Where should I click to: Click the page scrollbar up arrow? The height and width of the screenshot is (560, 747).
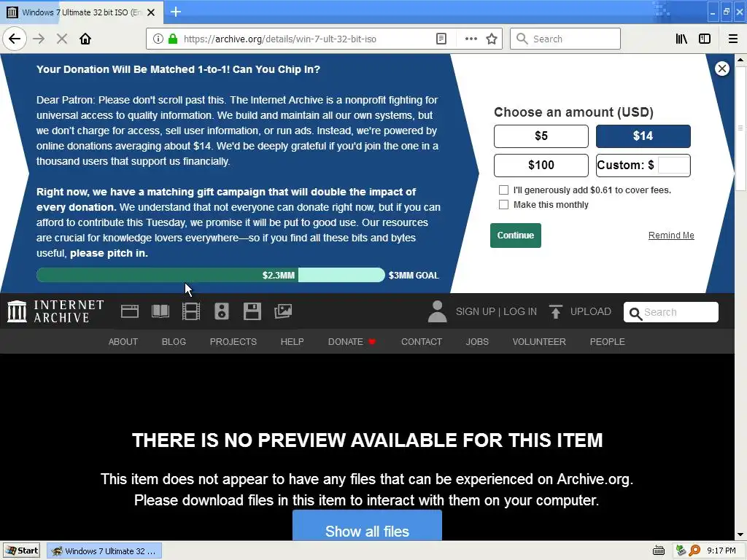pyautogui.click(x=740, y=60)
